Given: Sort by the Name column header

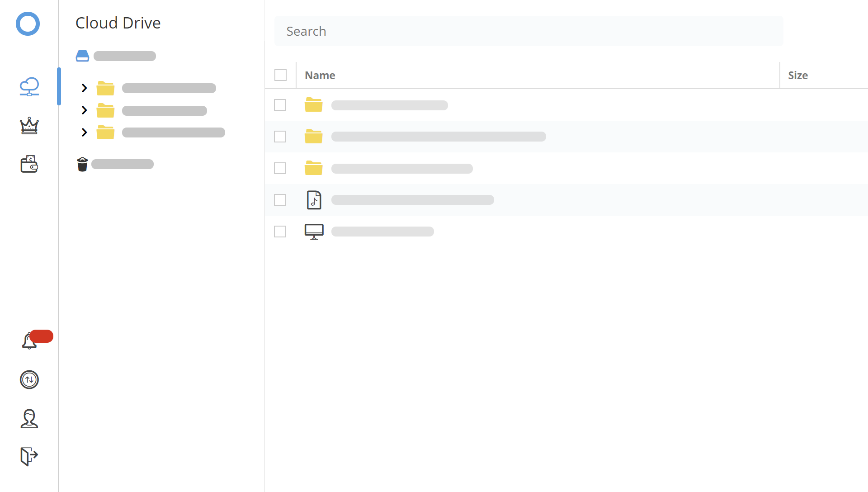Looking at the screenshot, I should coord(320,75).
